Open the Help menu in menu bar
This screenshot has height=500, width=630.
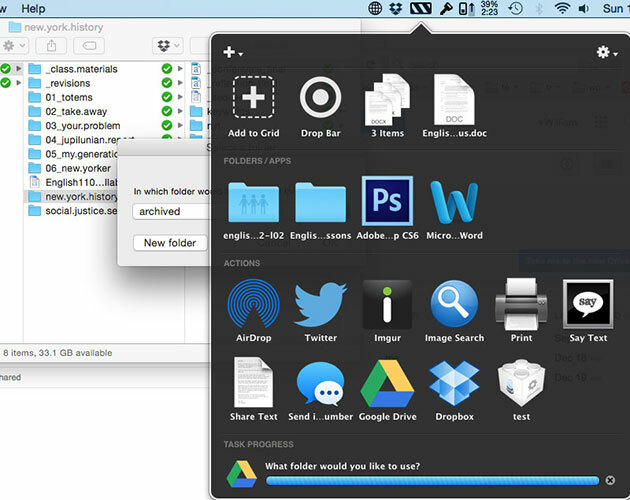(33, 8)
